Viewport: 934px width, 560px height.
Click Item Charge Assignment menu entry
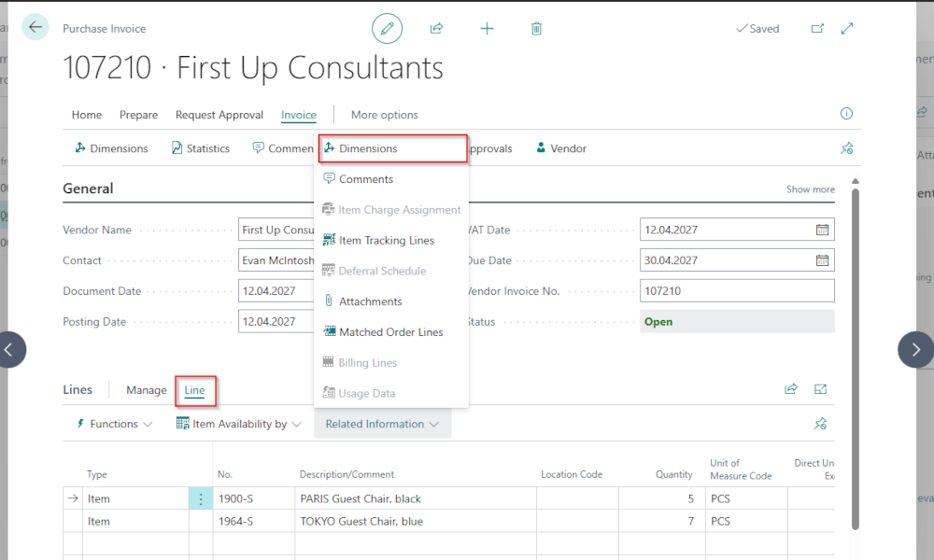[391, 209]
